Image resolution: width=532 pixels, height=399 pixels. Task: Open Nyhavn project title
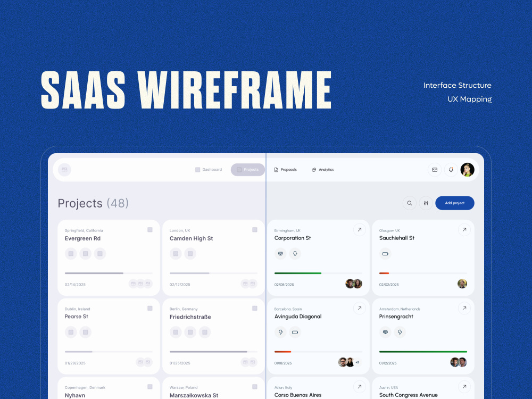coord(75,395)
